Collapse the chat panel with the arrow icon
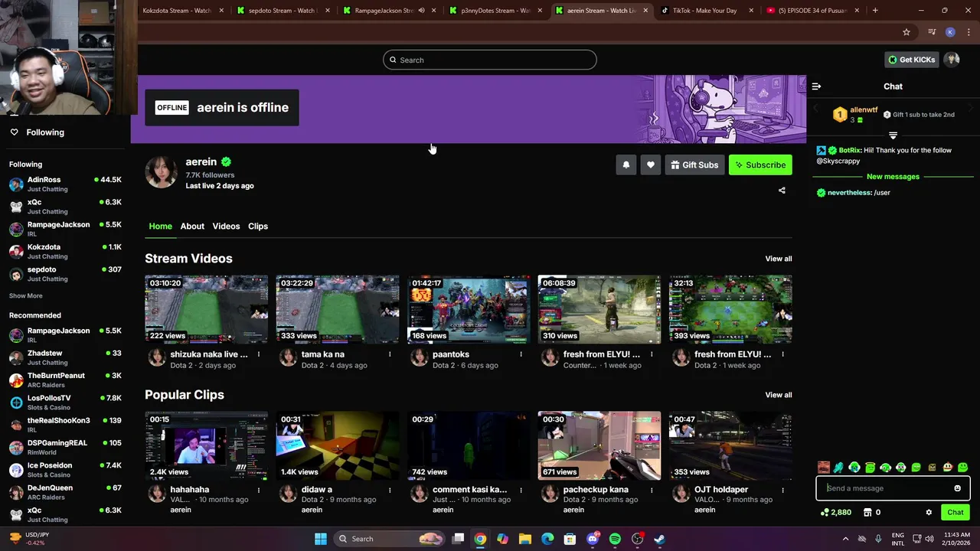Screen dimensions: 980x551 coord(816,86)
